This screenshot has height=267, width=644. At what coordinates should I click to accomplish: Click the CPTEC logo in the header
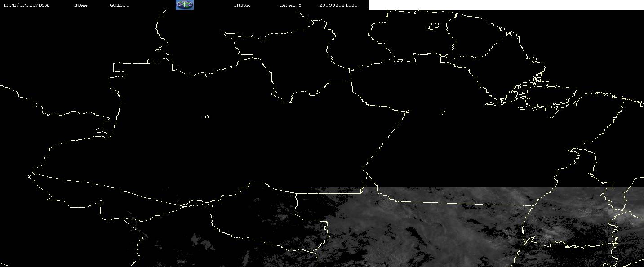184,5
